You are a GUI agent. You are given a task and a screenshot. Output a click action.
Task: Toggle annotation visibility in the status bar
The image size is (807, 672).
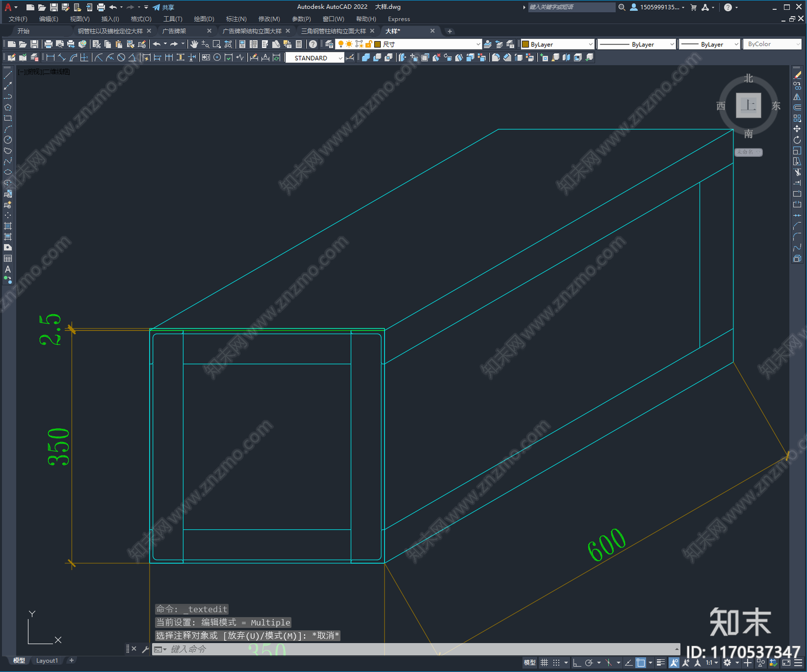click(x=674, y=662)
